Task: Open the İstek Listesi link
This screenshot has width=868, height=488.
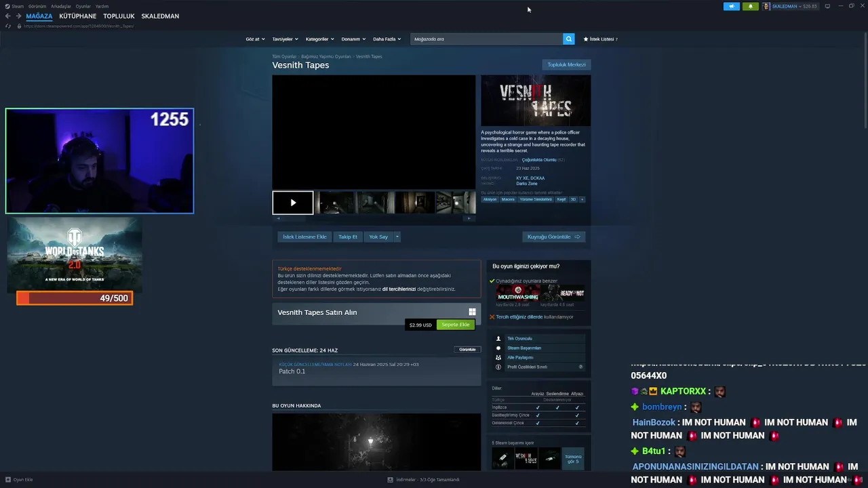Action: (600, 39)
